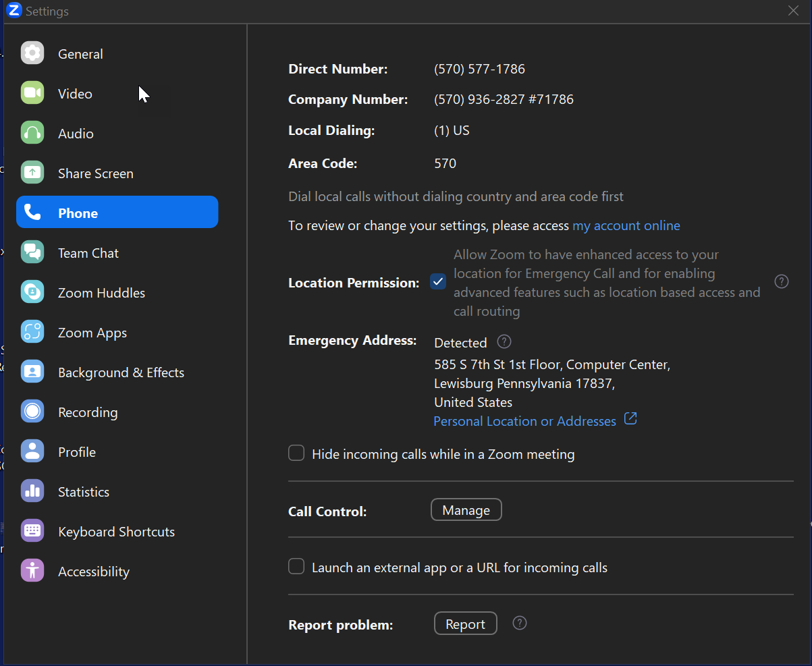Viewport: 812px width, 666px height.
Task: Uncheck the Location Permission checkbox
Action: tap(438, 282)
